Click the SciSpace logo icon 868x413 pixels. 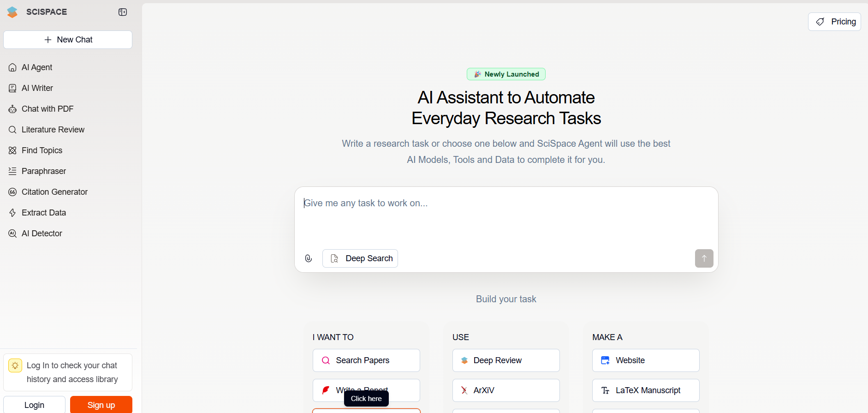(12, 12)
